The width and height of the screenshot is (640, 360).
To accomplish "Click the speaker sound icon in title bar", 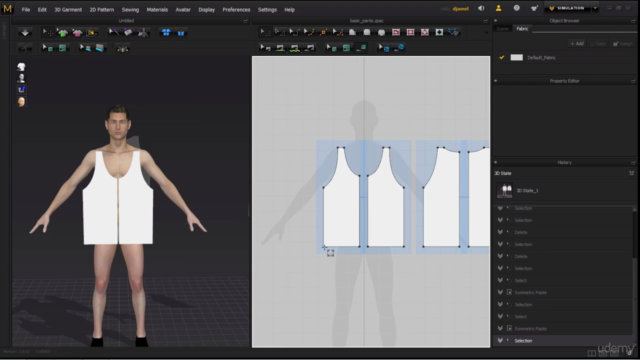I will (481, 9).
